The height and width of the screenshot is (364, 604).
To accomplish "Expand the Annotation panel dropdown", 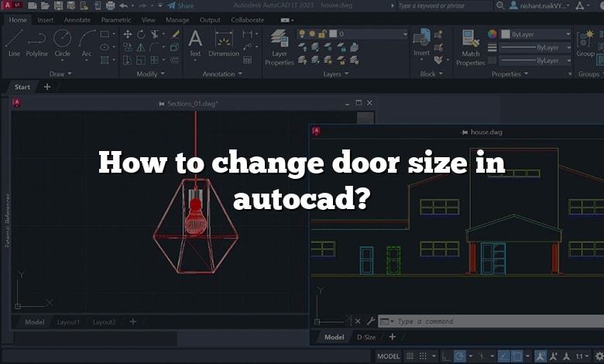I will 222,74.
